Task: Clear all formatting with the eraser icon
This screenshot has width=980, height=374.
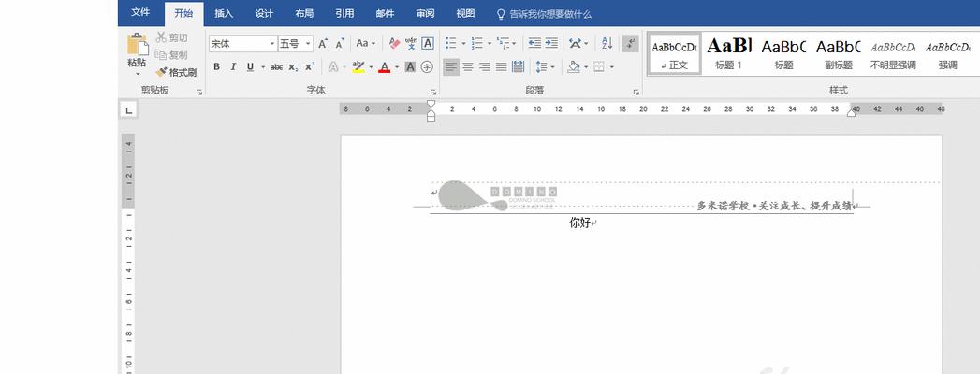Action: click(394, 44)
